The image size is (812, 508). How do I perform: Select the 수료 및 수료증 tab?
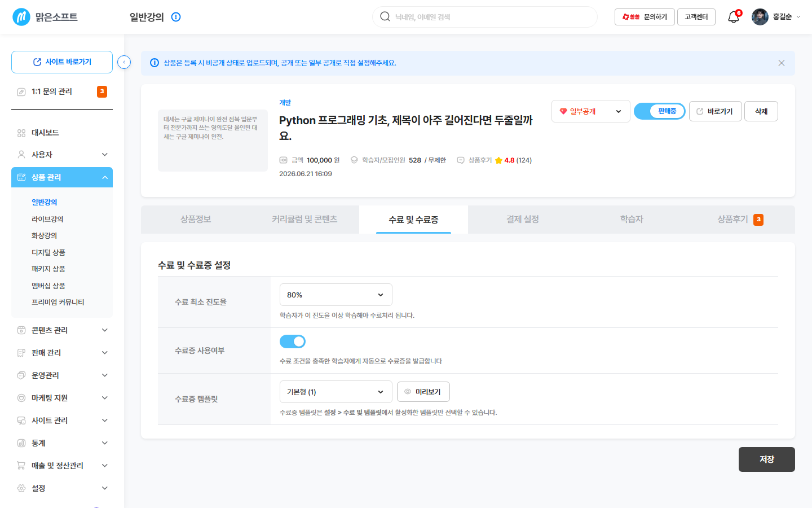(413, 220)
